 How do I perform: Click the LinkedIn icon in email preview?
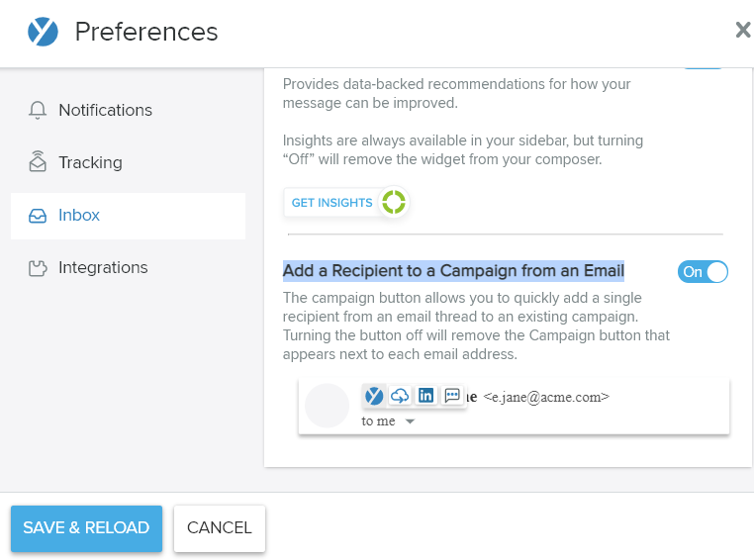click(425, 396)
